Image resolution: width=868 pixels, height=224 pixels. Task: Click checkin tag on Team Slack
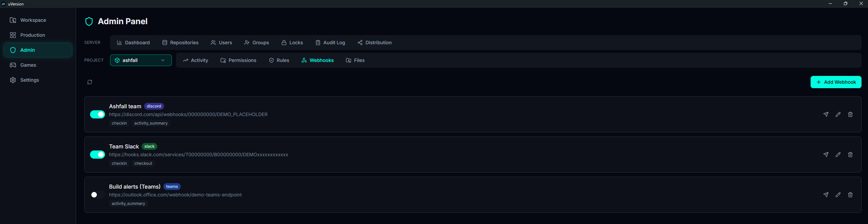119,163
